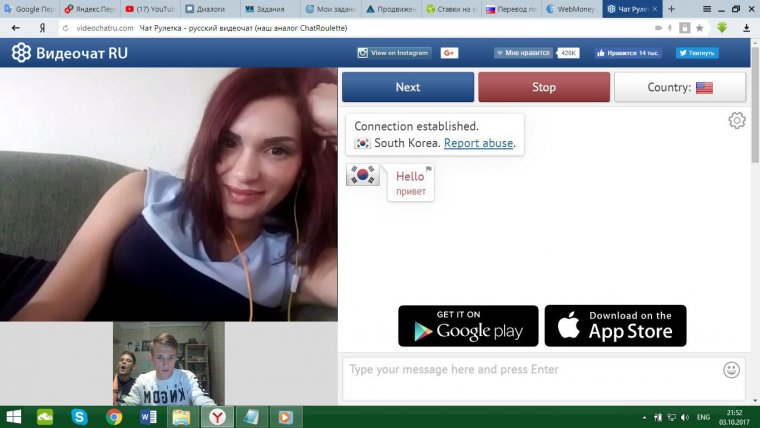Screen dimensions: 760x428
Task: Click the View on Instagram button
Action: pos(392,53)
